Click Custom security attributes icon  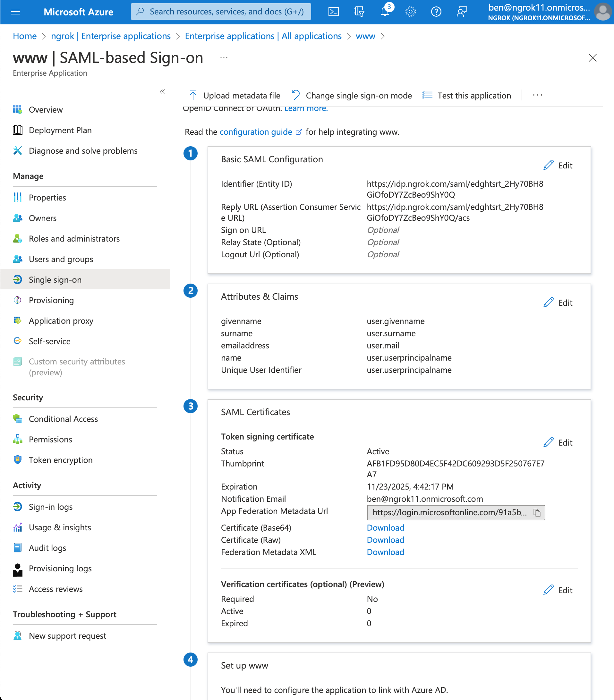click(17, 362)
